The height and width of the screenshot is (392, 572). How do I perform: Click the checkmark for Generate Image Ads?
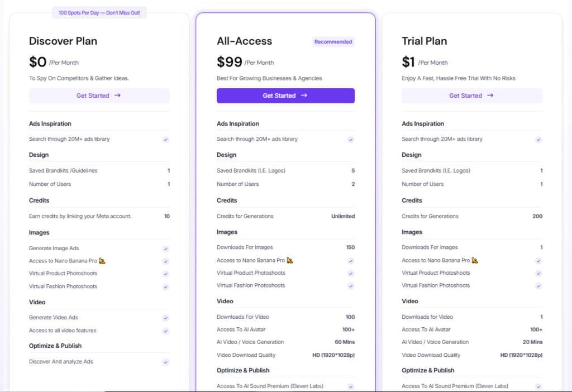(165, 248)
